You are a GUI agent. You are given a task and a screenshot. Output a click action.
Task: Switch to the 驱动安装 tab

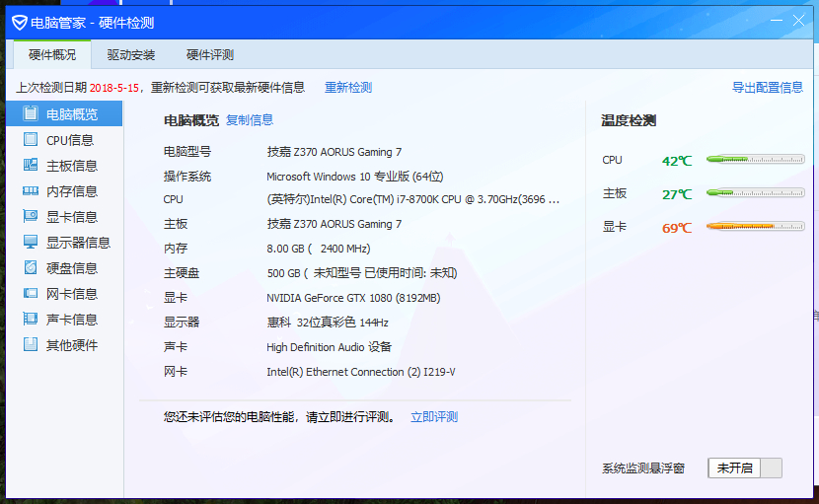(131, 55)
